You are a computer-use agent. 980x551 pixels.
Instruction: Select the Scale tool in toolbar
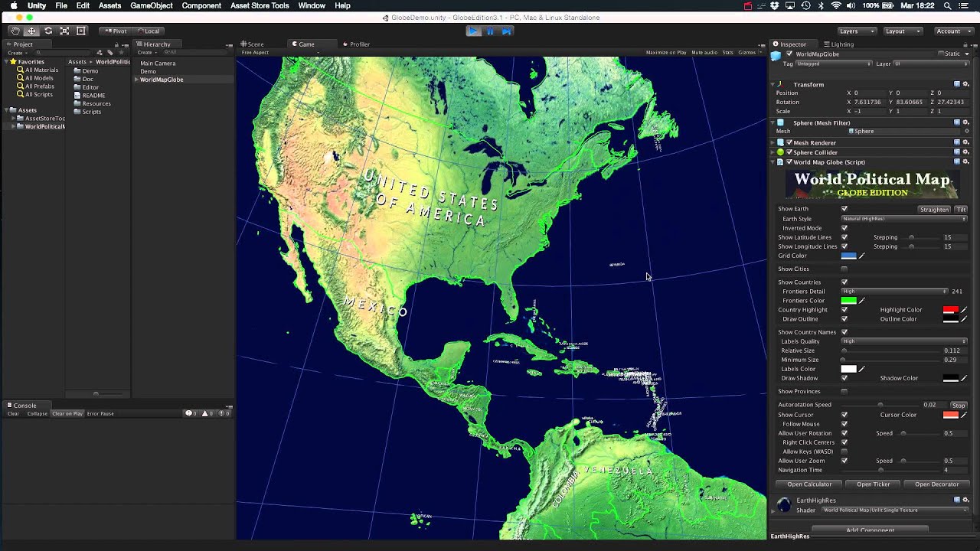point(64,31)
